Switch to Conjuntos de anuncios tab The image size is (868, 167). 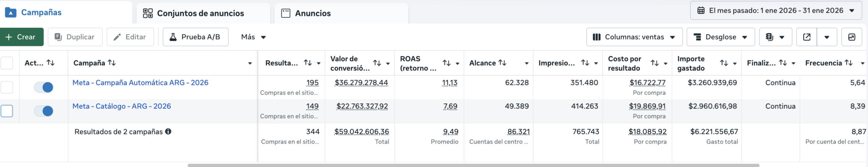[x=200, y=13]
